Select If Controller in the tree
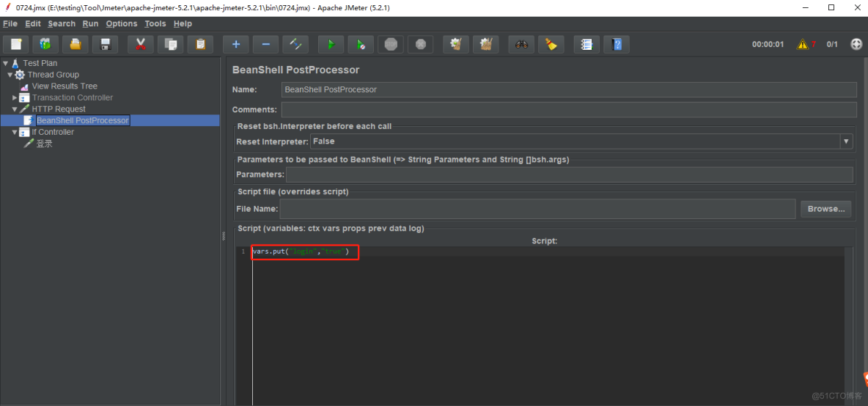868x406 pixels. click(53, 132)
